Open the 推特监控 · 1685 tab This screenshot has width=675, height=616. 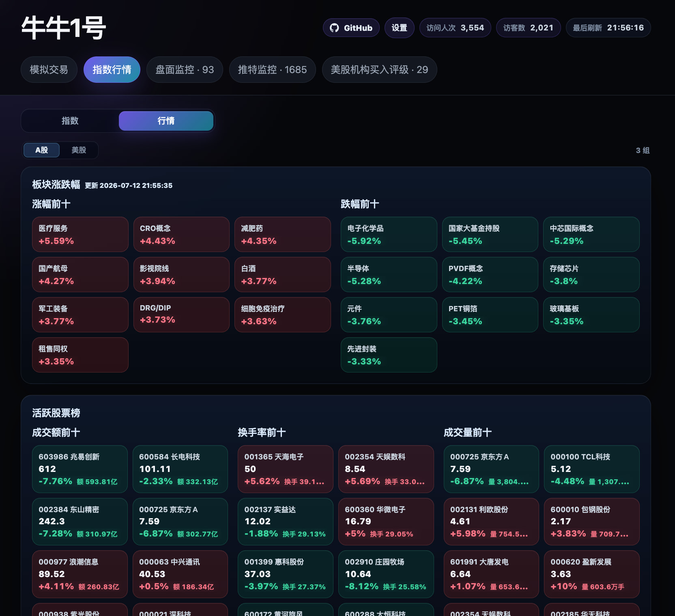click(273, 70)
